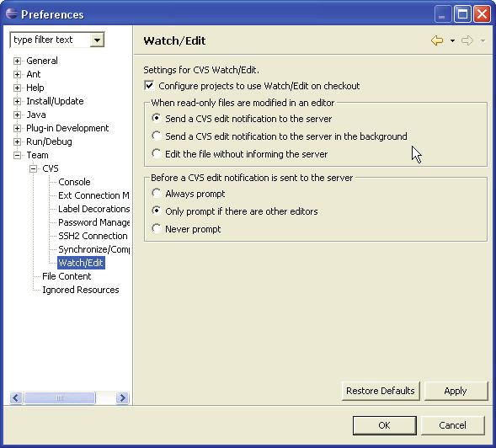496x448 pixels.
Task: Open the back history dropdown arrow
Action: click(x=452, y=40)
